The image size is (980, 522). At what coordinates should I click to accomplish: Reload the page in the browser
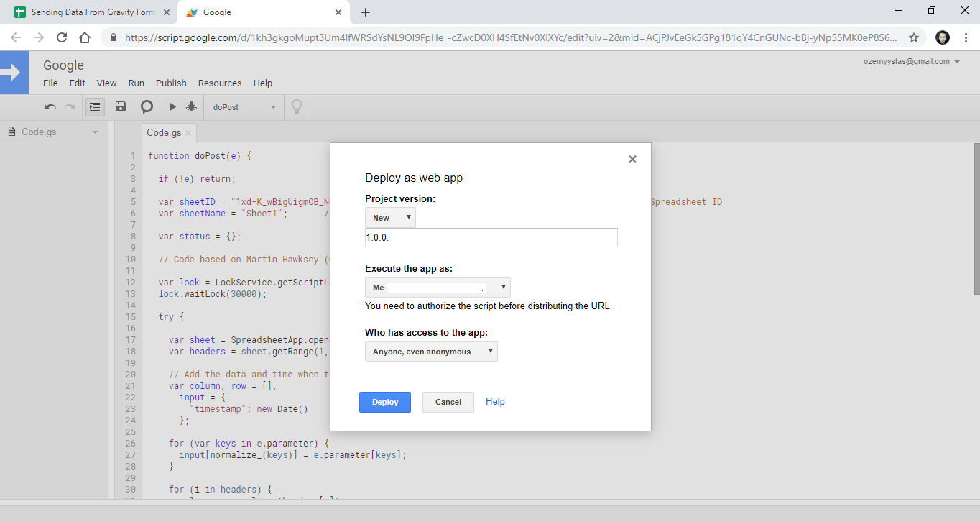click(62, 37)
